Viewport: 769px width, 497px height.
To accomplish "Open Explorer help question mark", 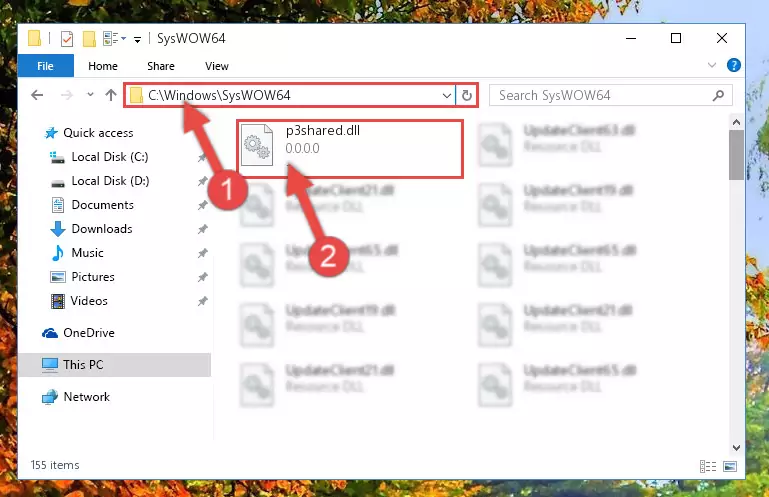I will pyautogui.click(x=734, y=65).
